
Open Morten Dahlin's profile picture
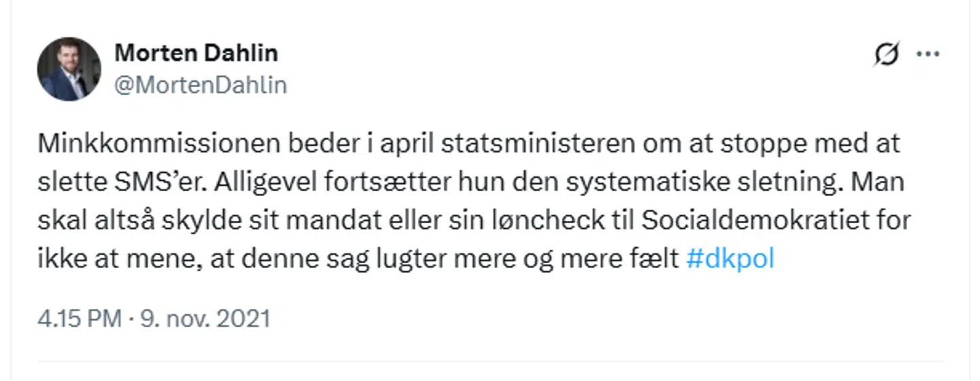point(69,69)
